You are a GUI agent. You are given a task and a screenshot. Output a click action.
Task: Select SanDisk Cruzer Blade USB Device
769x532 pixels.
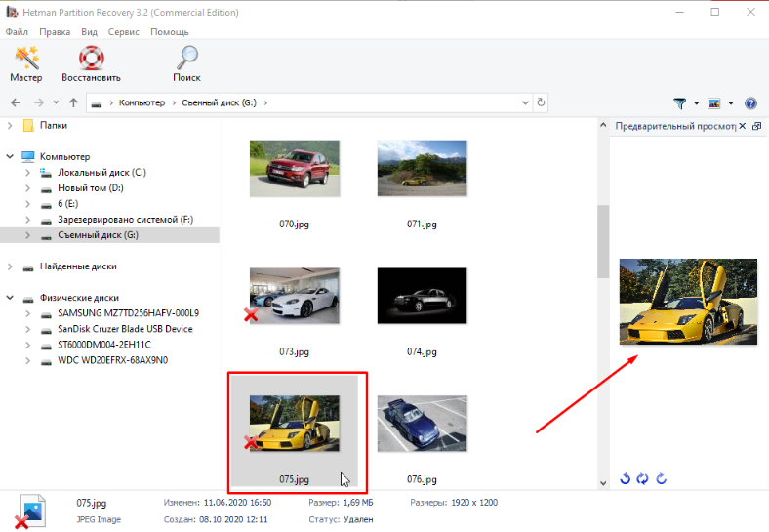coord(125,329)
